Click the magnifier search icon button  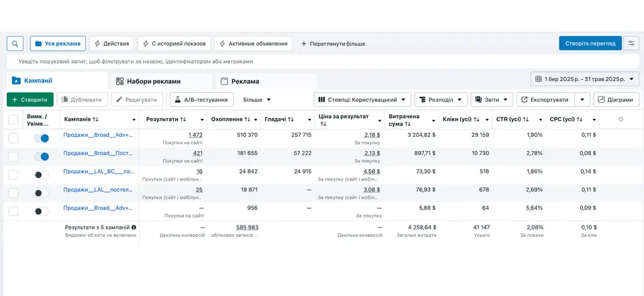pos(15,43)
